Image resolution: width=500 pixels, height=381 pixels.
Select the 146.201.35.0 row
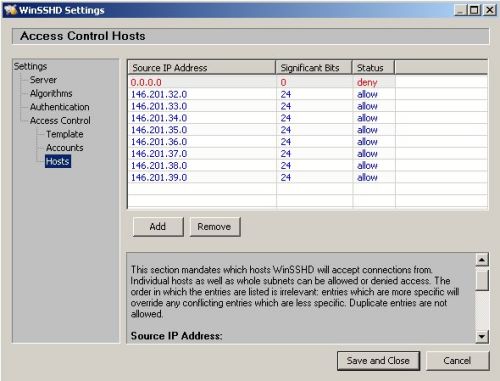pos(308,130)
